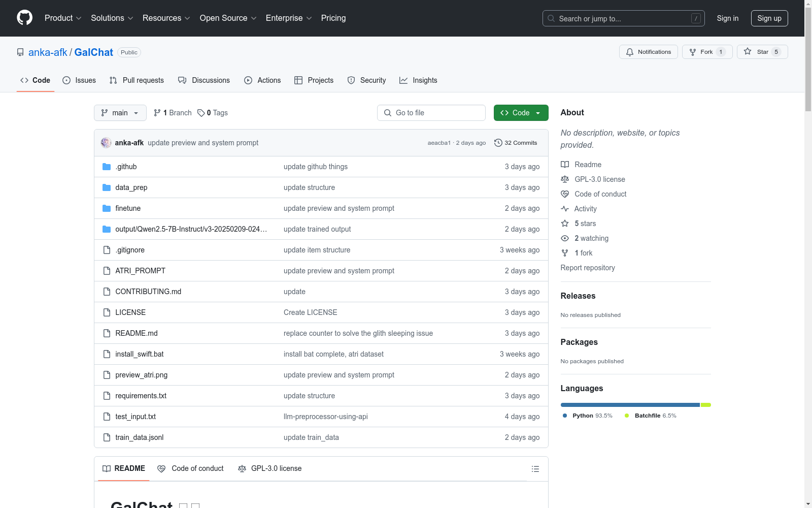This screenshot has width=812, height=508.
Task: Open the GalChat repository name link
Action: click(x=94, y=52)
